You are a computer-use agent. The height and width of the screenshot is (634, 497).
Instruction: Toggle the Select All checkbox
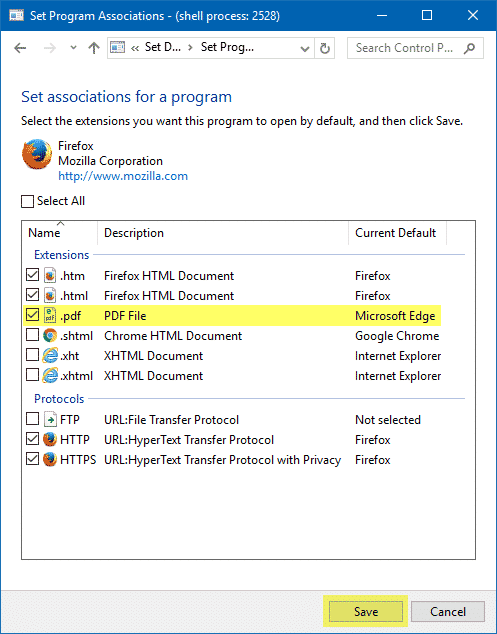(x=27, y=201)
